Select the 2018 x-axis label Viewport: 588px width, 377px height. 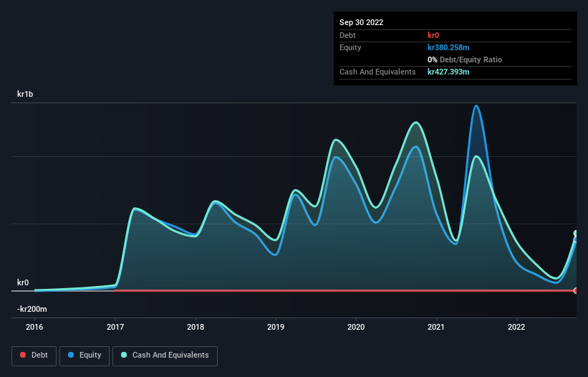pyautogui.click(x=196, y=327)
